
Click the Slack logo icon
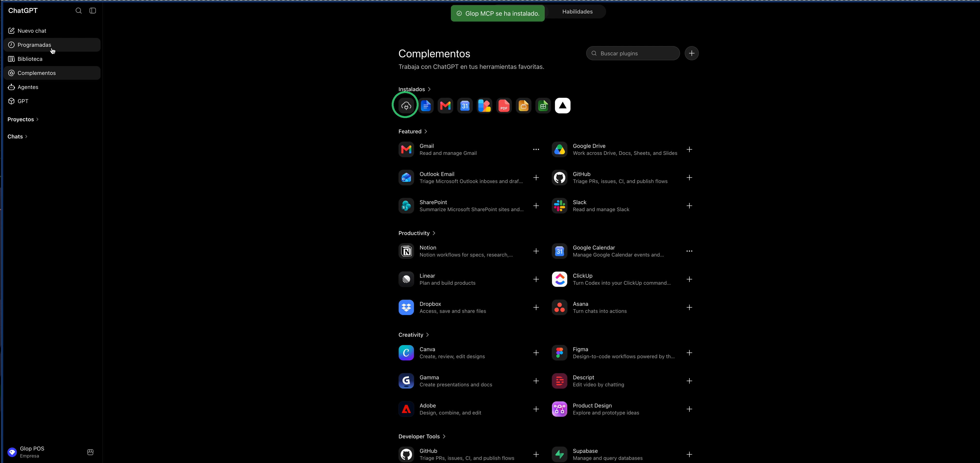coord(559,206)
